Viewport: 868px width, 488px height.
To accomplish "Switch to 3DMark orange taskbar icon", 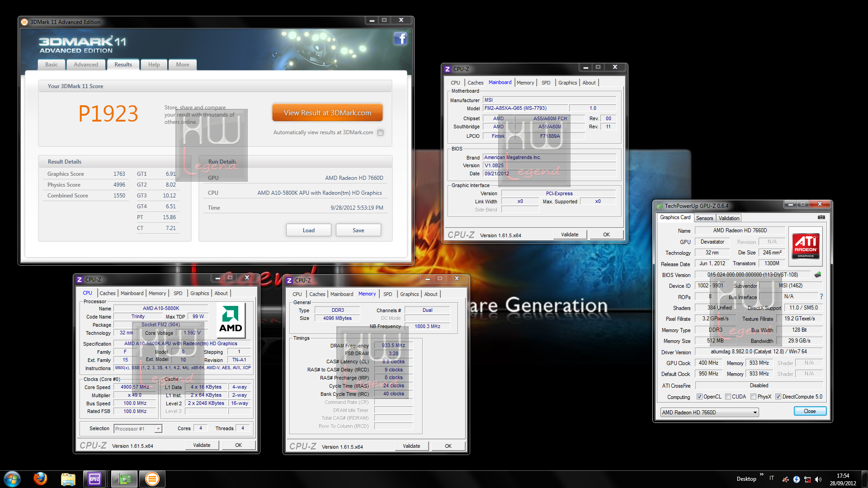I will coord(152,479).
